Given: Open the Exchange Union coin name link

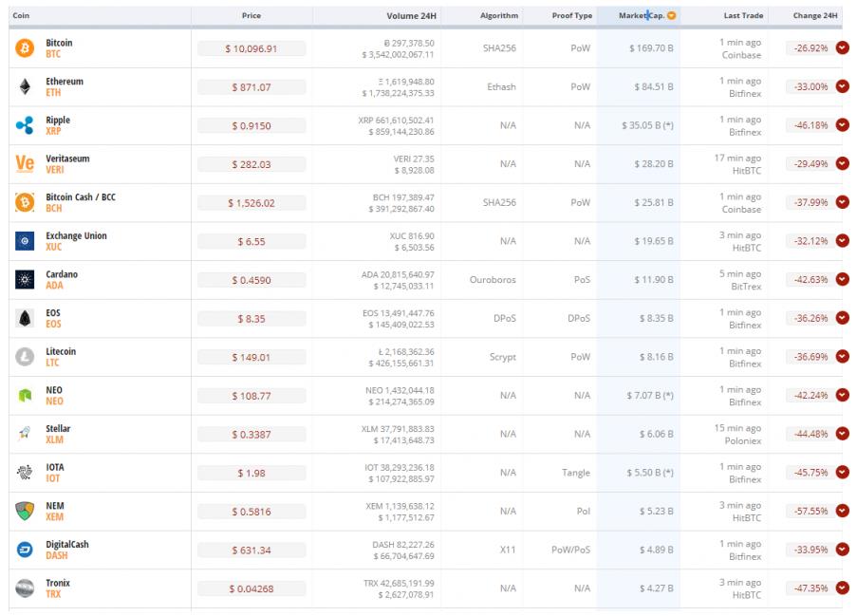Looking at the screenshot, I should (76, 235).
